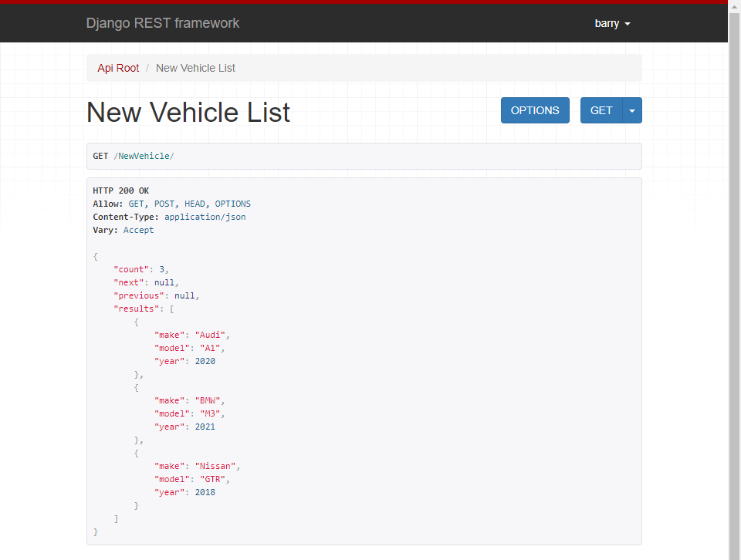The image size is (741, 560).
Task: Open the Django REST framework brand link
Action: tap(163, 23)
